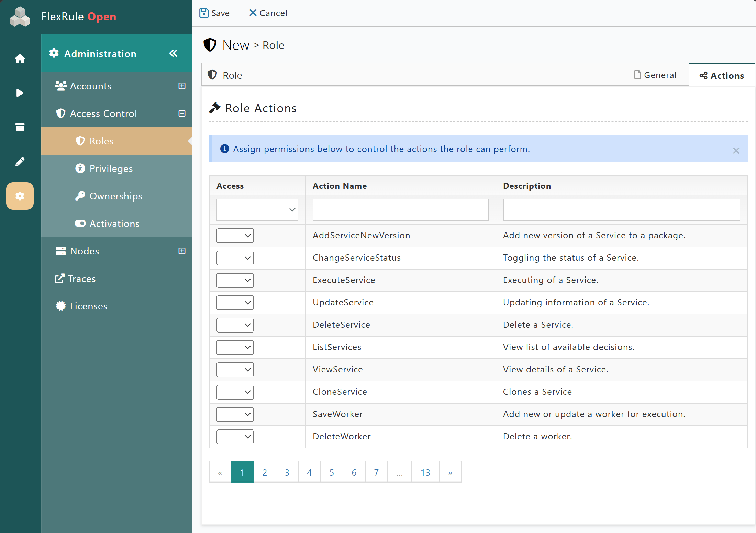Image resolution: width=756 pixels, height=533 pixels.
Task: Focus the Description filter field
Action: point(621,210)
